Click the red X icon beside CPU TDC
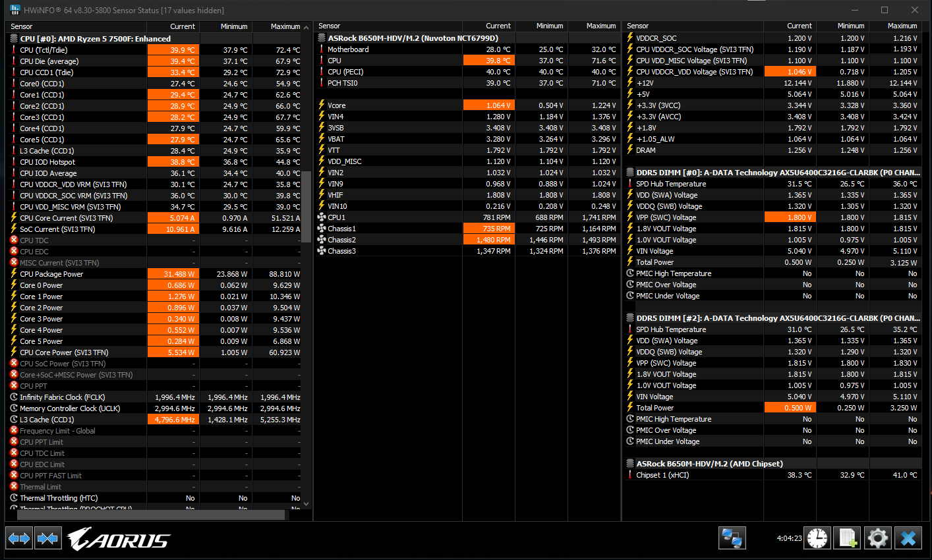Viewport: 932px width, 560px height. click(x=14, y=240)
